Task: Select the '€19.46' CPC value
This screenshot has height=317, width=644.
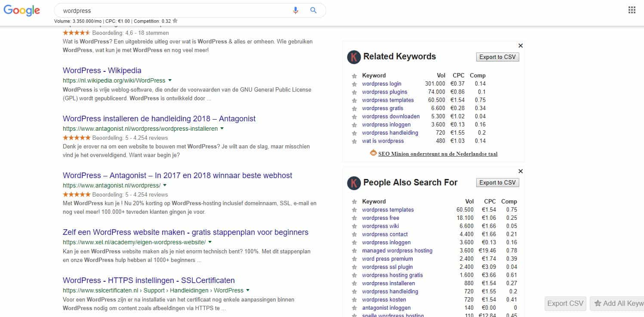Action: tap(487, 251)
